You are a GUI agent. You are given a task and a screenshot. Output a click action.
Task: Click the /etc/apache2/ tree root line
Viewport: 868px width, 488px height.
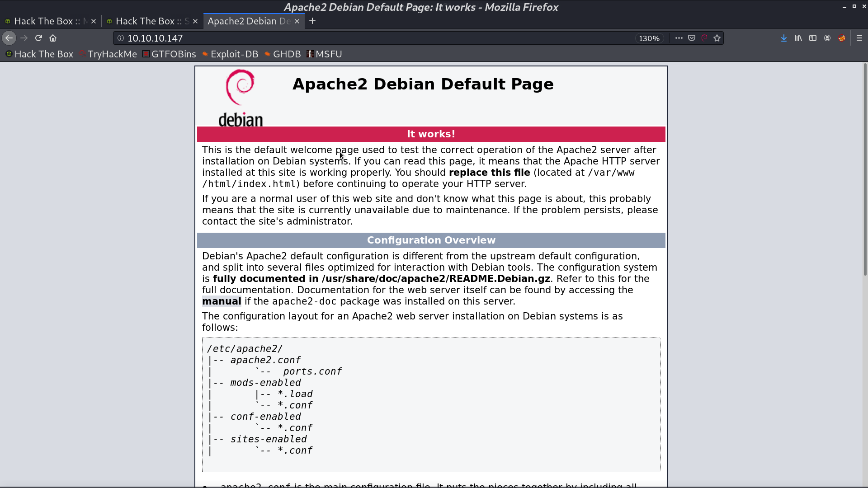pyautogui.click(x=245, y=349)
